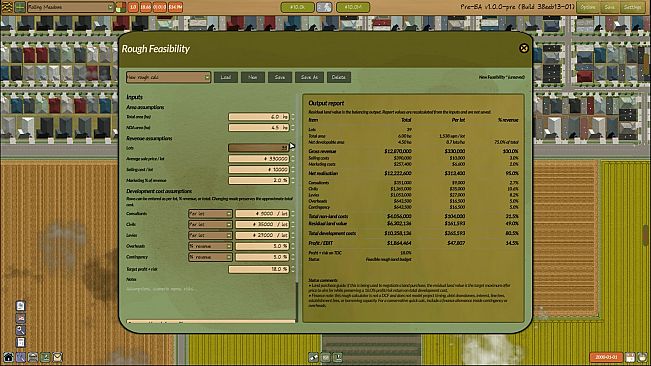Viewport: 651px width, 366px height.
Task: Edit the Contingency percent field
Action: tap(262, 257)
